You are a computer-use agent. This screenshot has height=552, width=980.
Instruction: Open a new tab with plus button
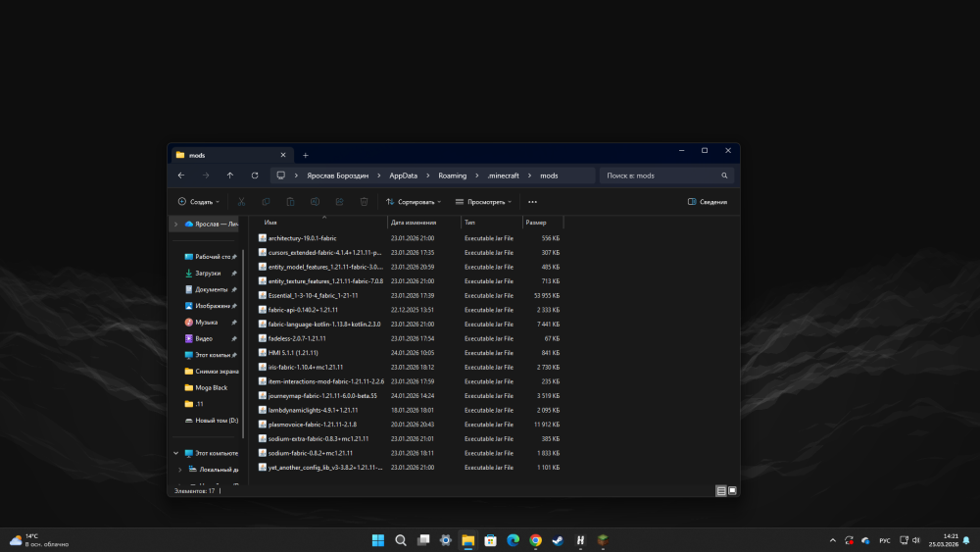306,155
